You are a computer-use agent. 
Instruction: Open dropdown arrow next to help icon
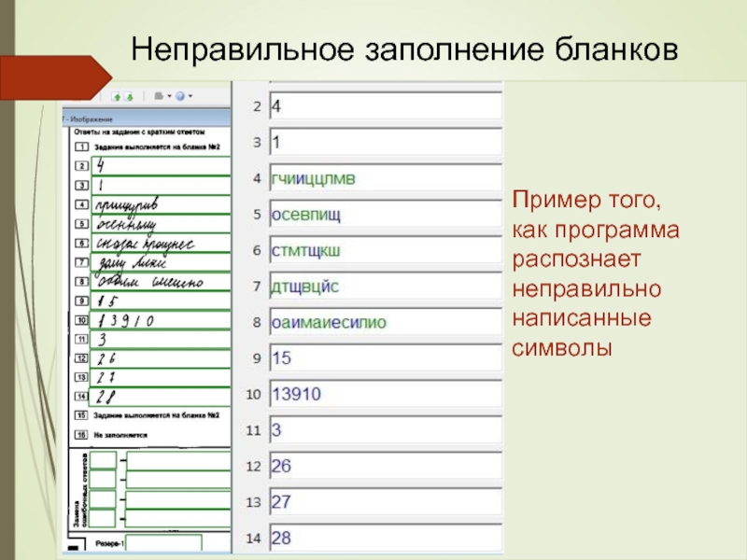[x=190, y=96]
